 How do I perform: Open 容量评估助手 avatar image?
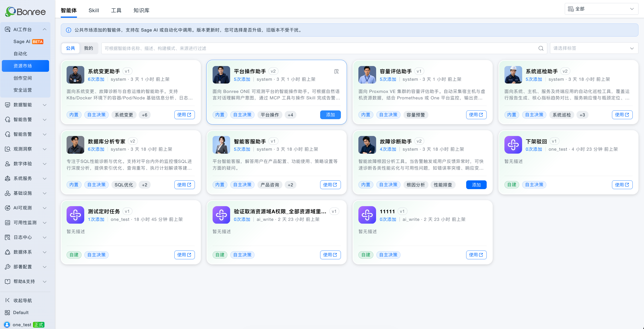(x=367, y=75)
